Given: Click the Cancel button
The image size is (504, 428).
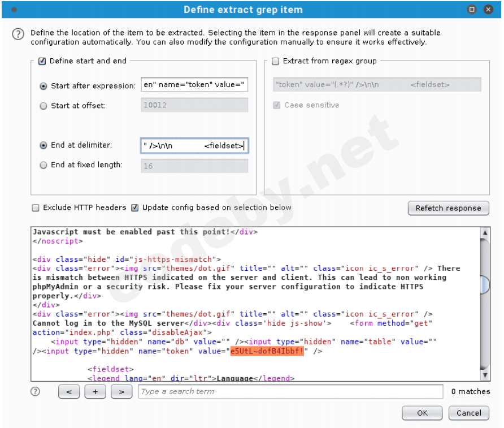Looking at the screenshot, I should [x=468, y=413].
